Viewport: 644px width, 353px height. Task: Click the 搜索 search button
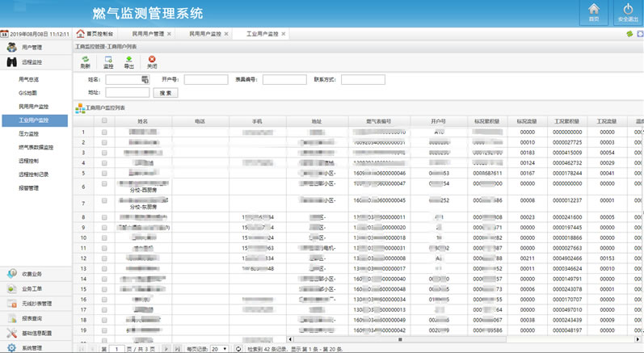click(166, 93)
